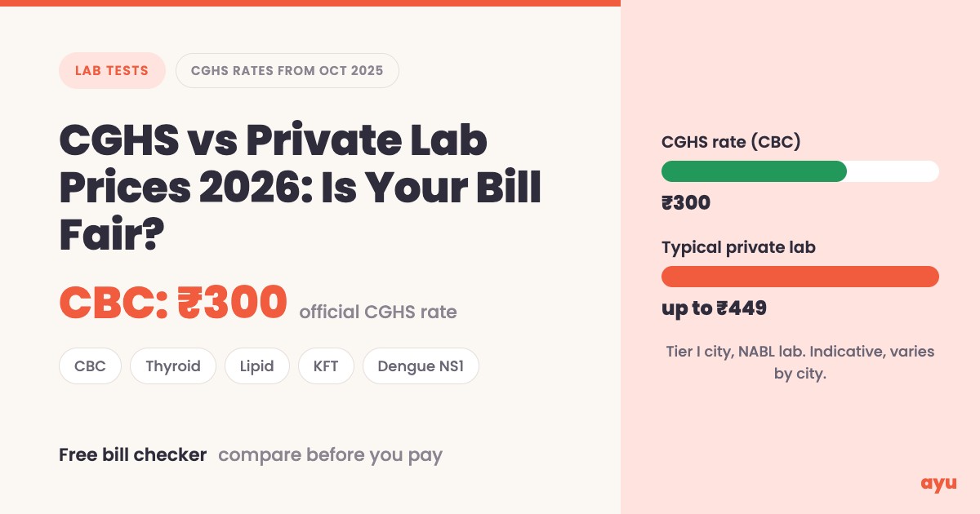
Task: Select the Dengue NS1 chip
Action: pos(421,366)
